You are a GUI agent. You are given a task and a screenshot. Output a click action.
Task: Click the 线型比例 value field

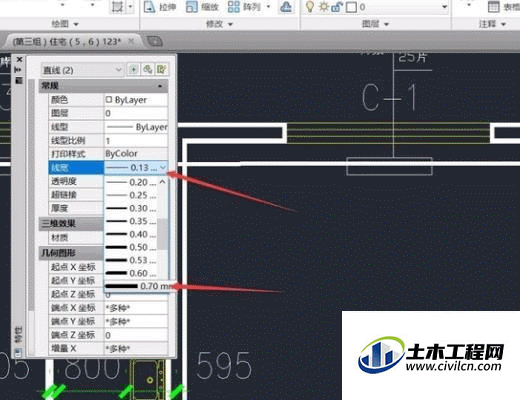tap(136, 141)
